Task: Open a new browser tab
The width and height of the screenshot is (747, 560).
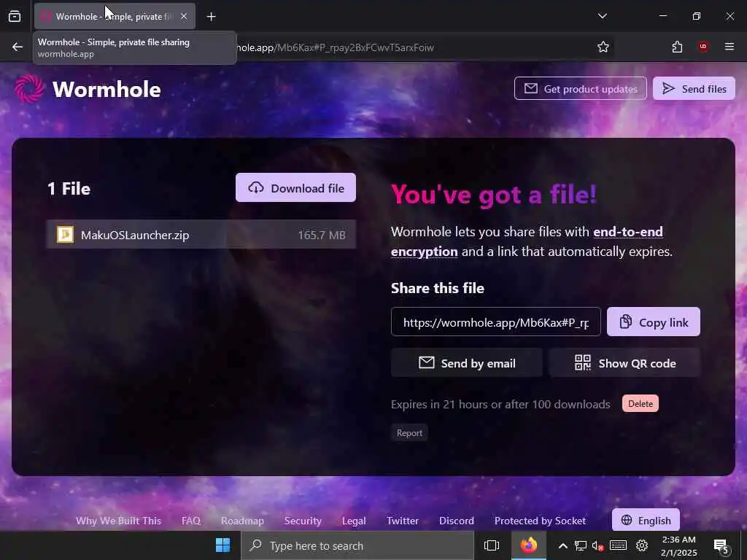Action: (211, 17)
